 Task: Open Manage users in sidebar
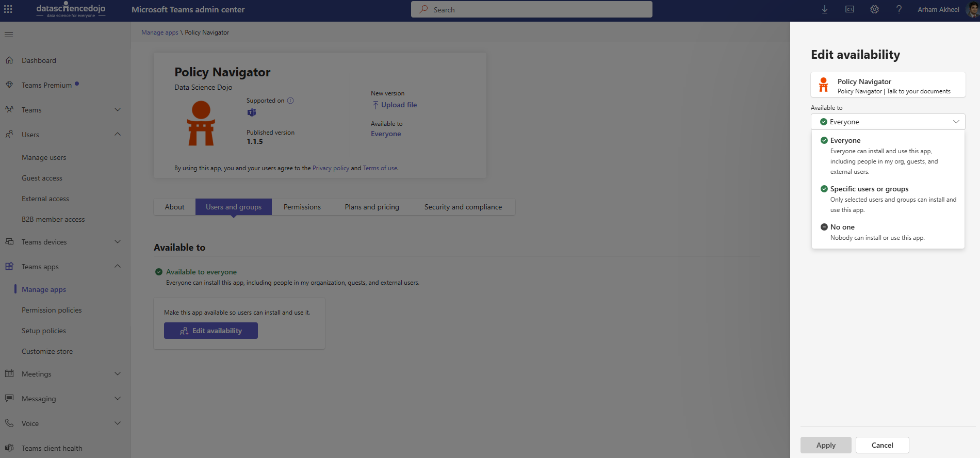click(x=44, y=157)
